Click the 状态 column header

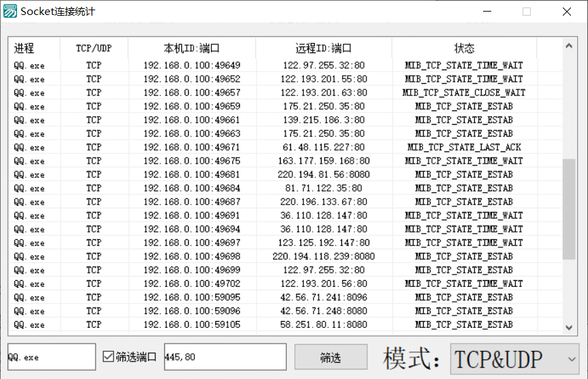click(464, 48)
